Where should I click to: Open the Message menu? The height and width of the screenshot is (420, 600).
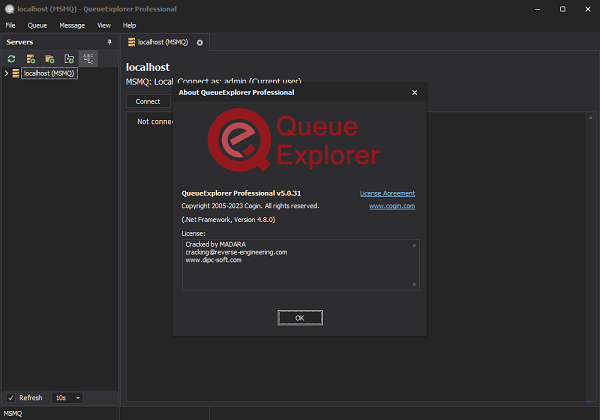pyautogui.click(x=72, y=25)
